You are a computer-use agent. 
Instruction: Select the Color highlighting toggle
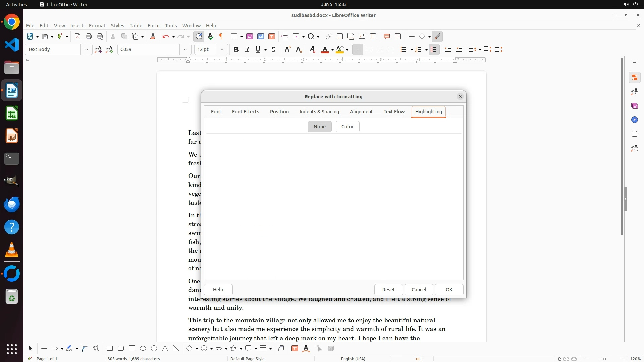click(347, 127)
